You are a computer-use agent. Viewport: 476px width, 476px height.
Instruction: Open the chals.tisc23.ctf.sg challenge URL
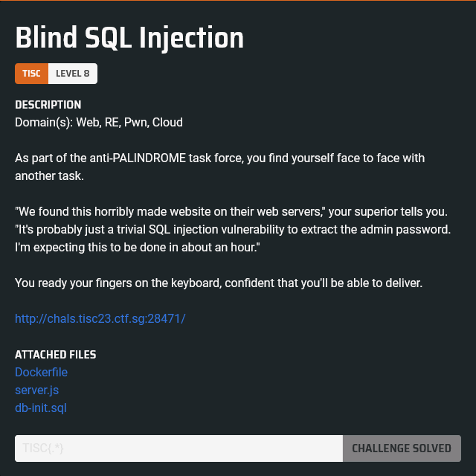(100, 319)
